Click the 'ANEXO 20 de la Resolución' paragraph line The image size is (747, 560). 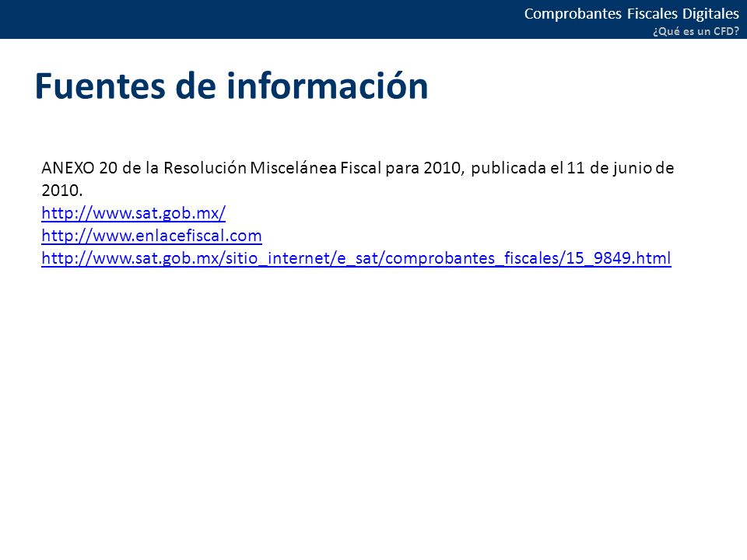click(x=358, y=168)
